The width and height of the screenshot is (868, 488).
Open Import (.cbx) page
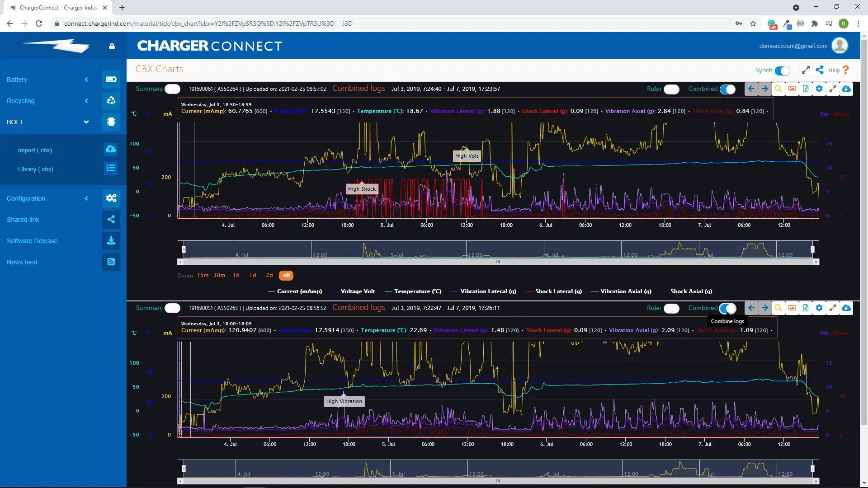click(35, 150)
